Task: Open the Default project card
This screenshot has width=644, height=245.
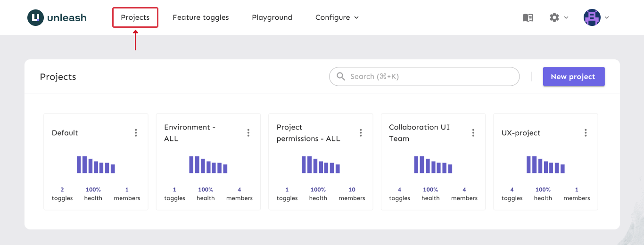Action: (65, 133)
